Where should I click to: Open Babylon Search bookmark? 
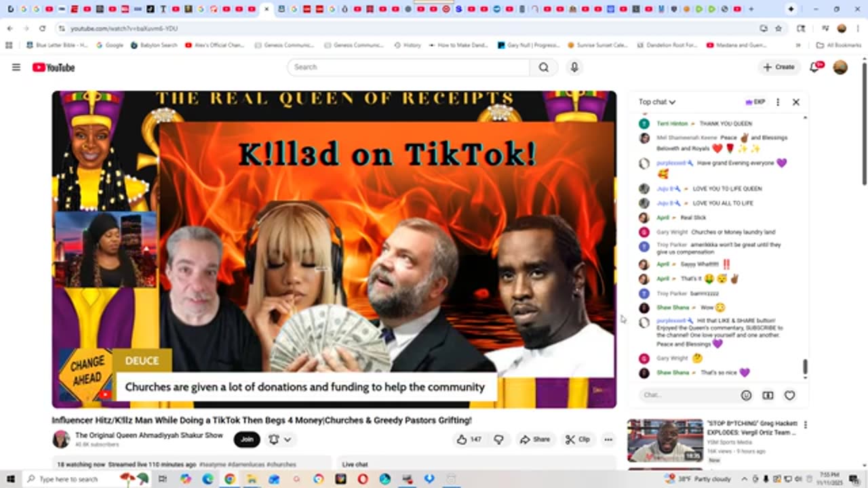tap(154, 45)
